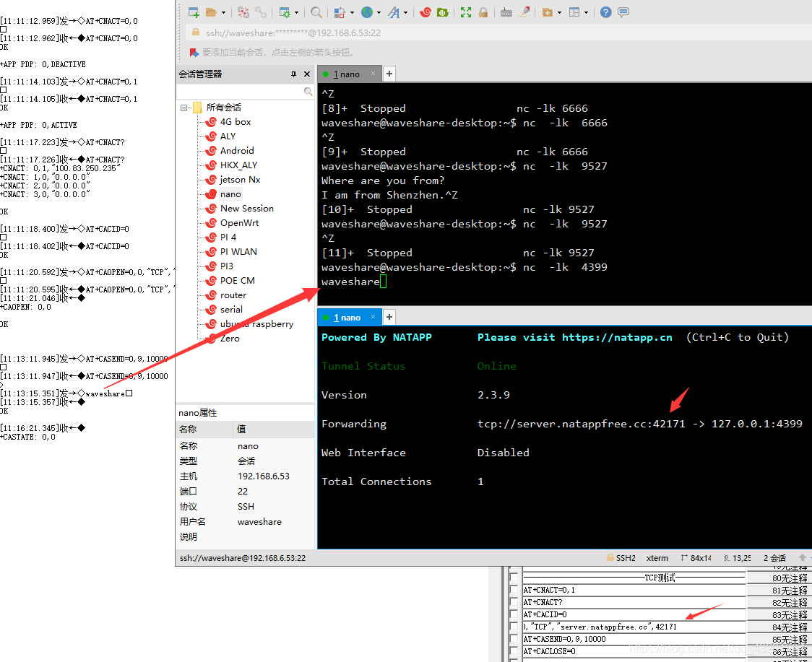Check the box beside AT+CASEND=0,9,10000 row
Image resolution: width=812 pixels, height=662 pixels.
coord(514,639)
